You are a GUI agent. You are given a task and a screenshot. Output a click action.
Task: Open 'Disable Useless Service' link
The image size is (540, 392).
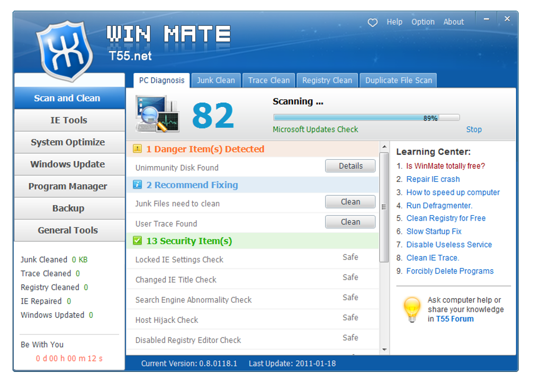tap(449, 244)
